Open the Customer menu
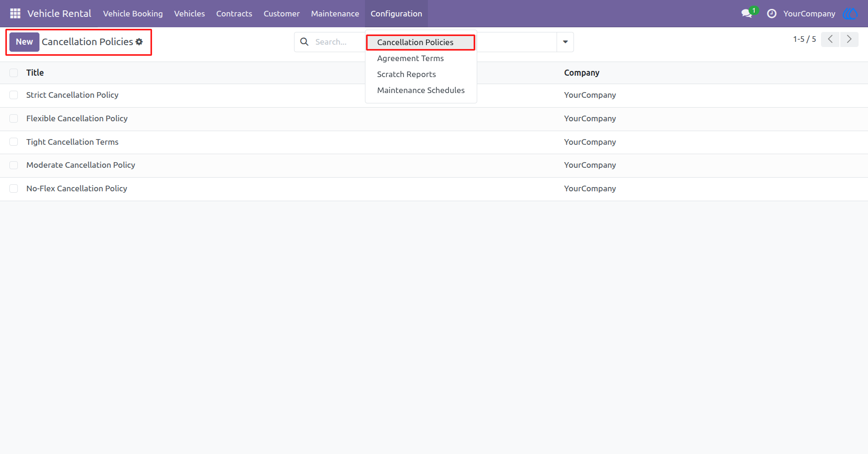Screen dimensions: 868x454 (281, 14)
